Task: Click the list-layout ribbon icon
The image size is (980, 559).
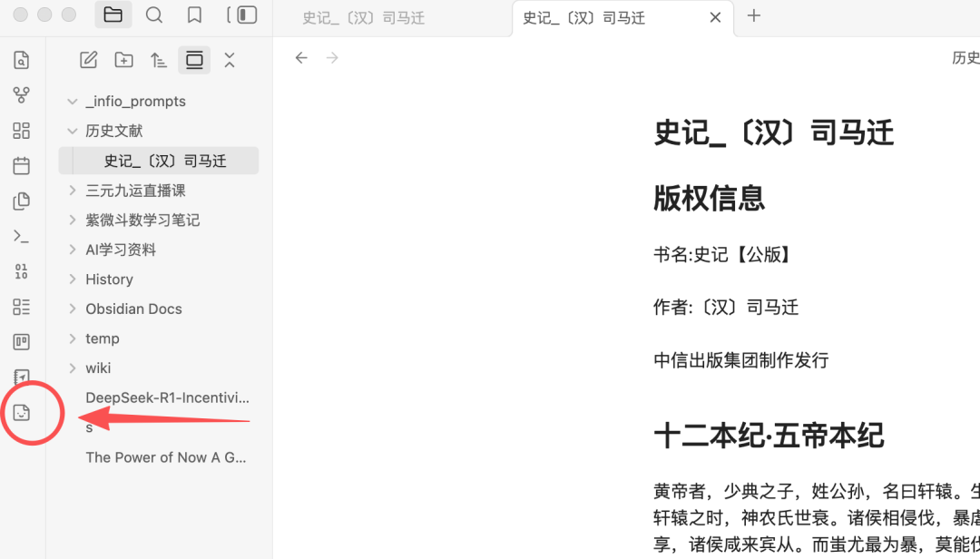Action: tap(21, 307)
